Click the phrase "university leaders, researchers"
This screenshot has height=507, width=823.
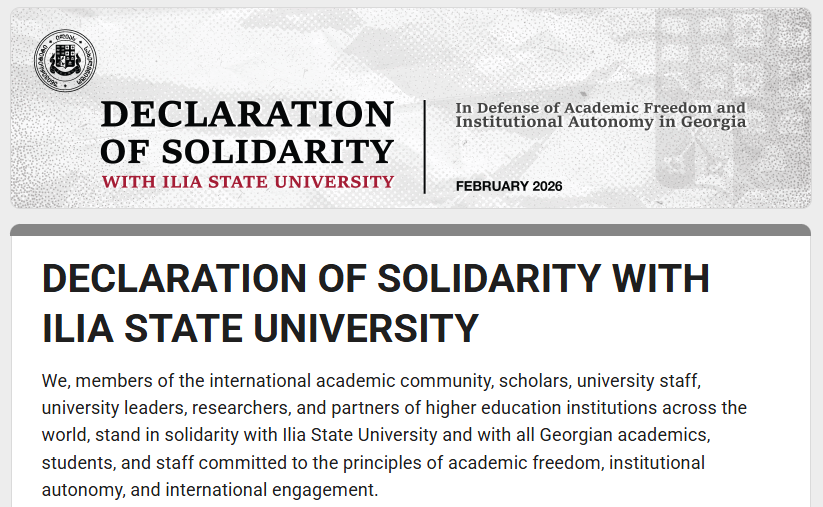tap(162, 409)
